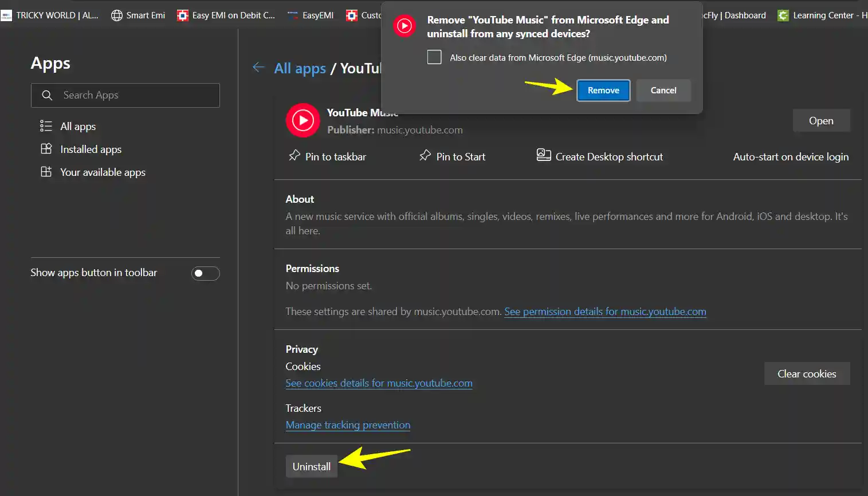
Task: Click the YouTube Music icon in the dialog
Action: coord(404,26)
